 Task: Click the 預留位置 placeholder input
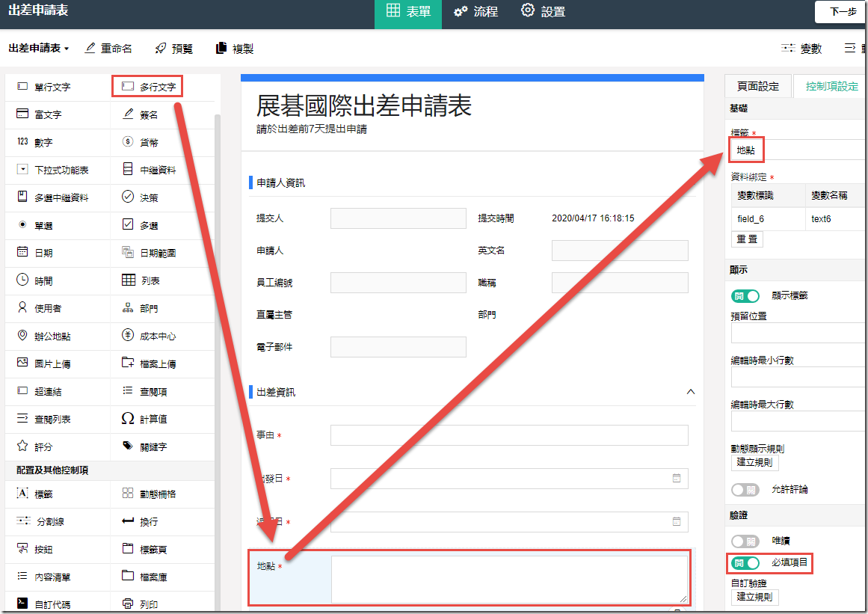(799, 334)
